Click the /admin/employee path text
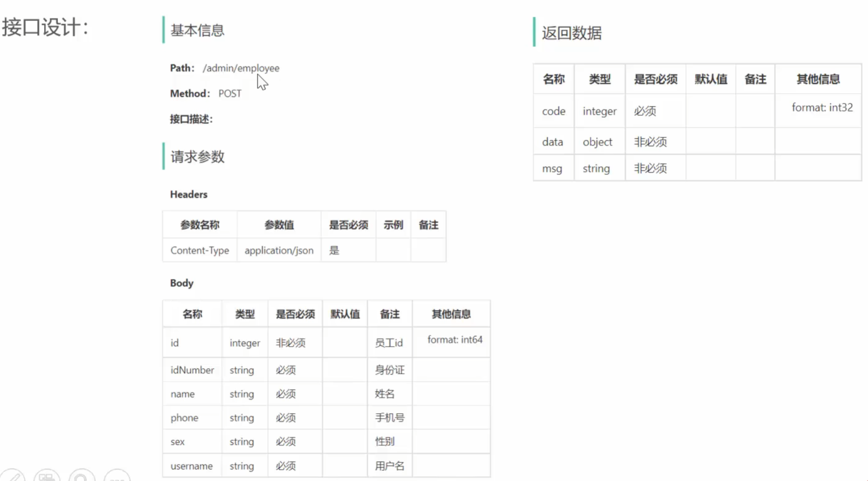The width and height of the screenshot is (868, 481). [240, 68]
